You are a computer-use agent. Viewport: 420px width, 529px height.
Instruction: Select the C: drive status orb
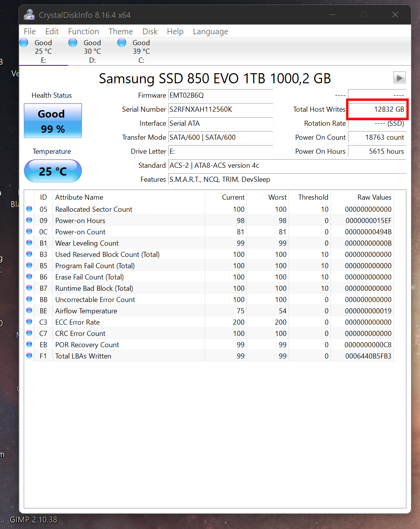(122, 42)
